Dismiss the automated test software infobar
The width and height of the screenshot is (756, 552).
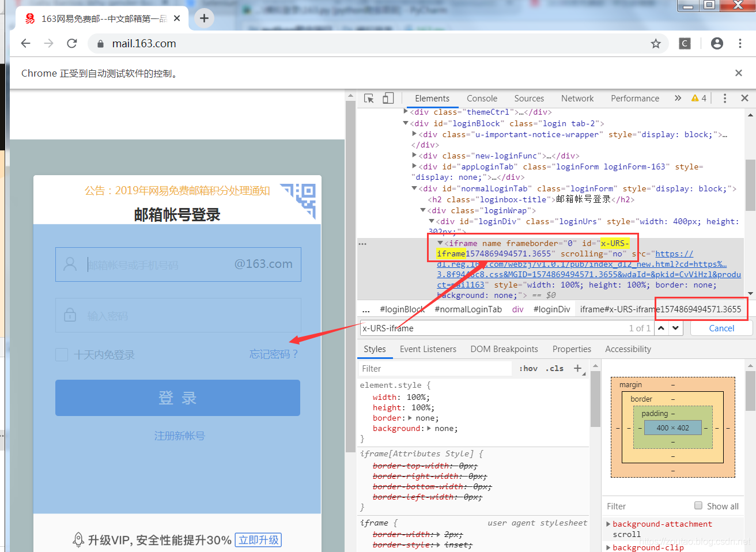tap(739, 73)
